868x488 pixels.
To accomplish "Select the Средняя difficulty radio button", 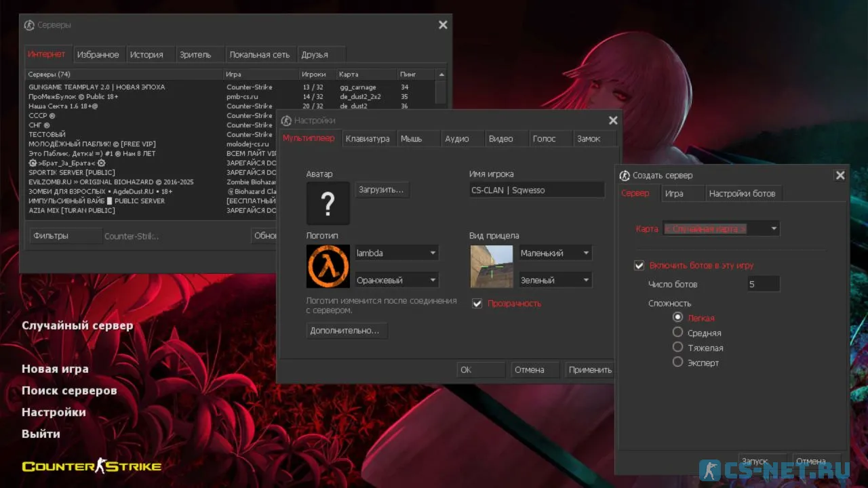I will (677, 332).
